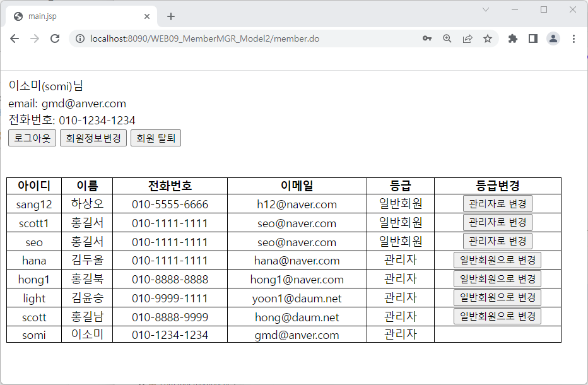Change hana to 일반회원
The height and width of the screenshot is (385, 588).
pos(497,260)
